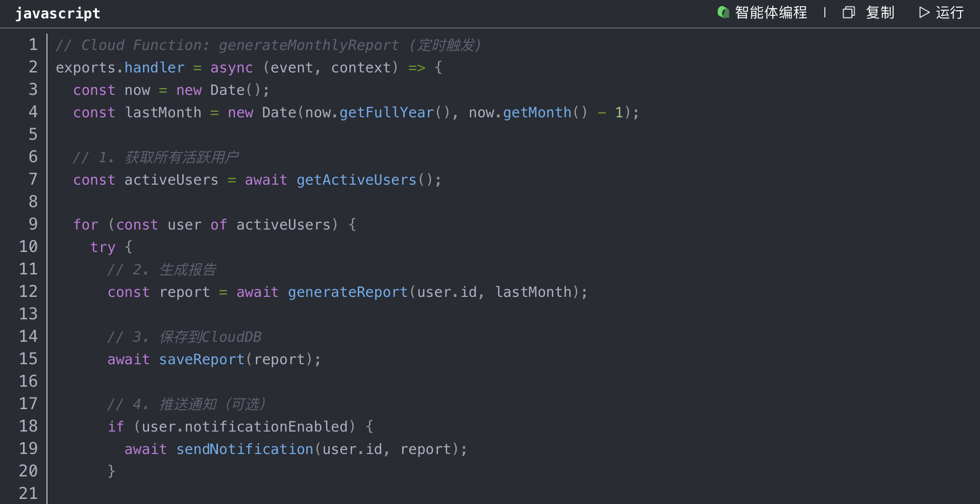980x504 pixels.
Task: Click the handler property on line 2
Action: (x=154, y=67)
